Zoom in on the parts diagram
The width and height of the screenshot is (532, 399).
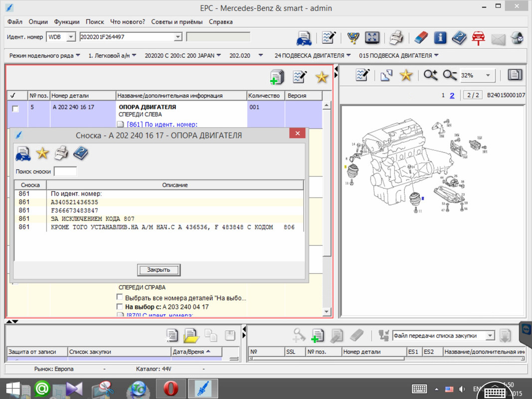(430, 75)
